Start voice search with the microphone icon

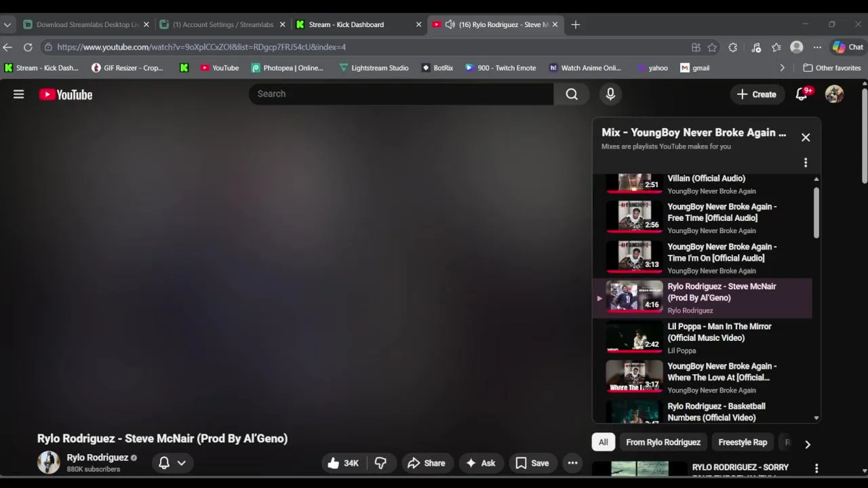click(610, 94)
